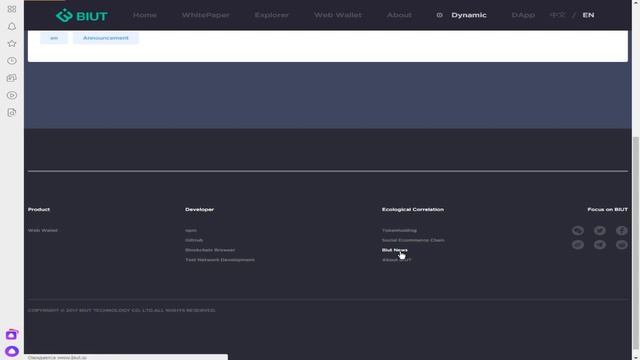The image size is (640, 360).
Task: Open BIUT Facebook social icon
Action: pyautogui.click(x=622, y=231)
